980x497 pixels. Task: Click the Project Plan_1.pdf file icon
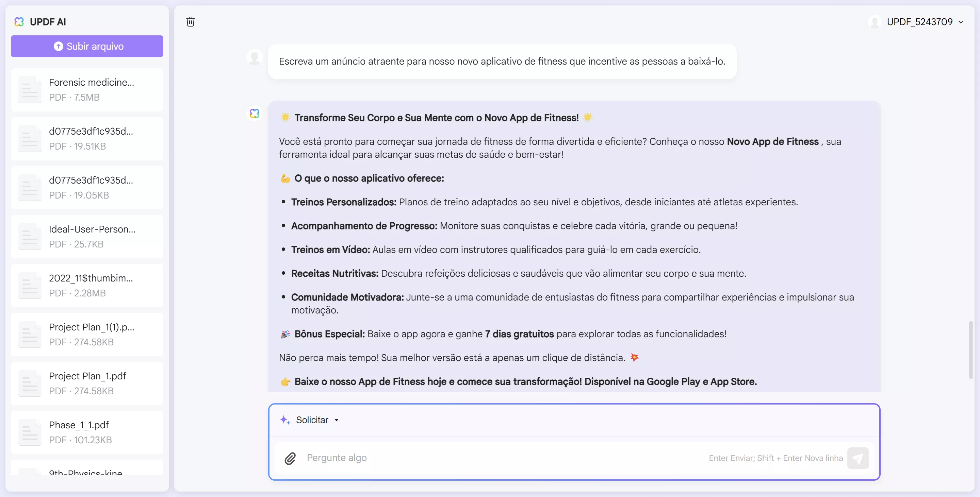[x=30, y=383]
